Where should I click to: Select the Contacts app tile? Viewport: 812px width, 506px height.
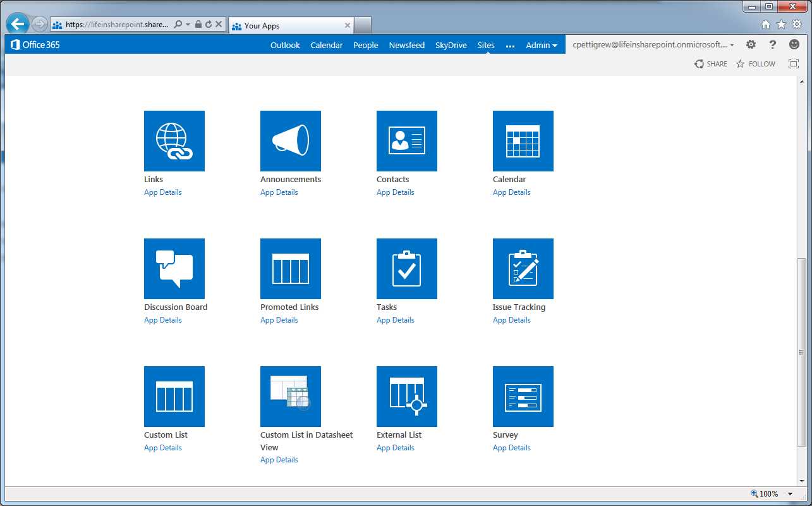406,140
